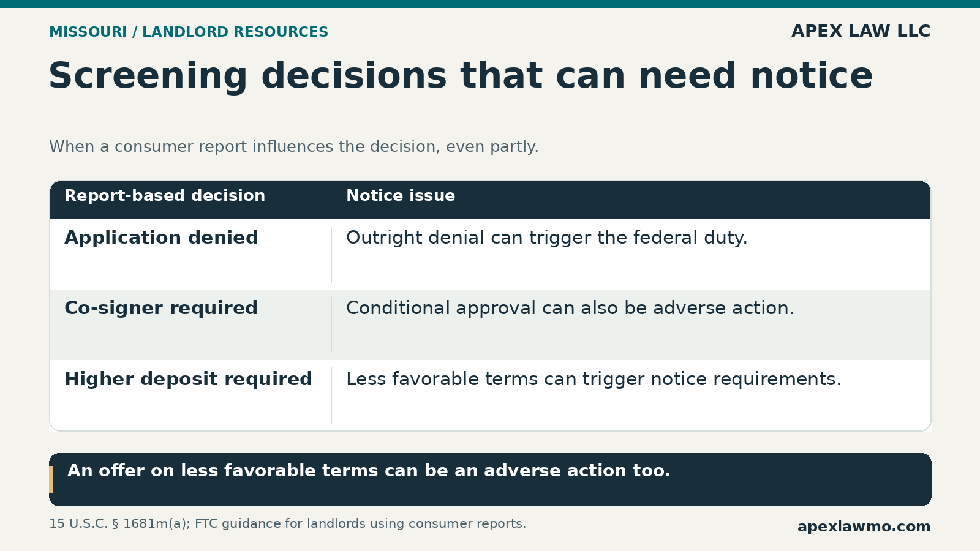Click the text about conditional approval being adverse action
Image resolution: width=980 pixels, height=551 pixels.
570,308
